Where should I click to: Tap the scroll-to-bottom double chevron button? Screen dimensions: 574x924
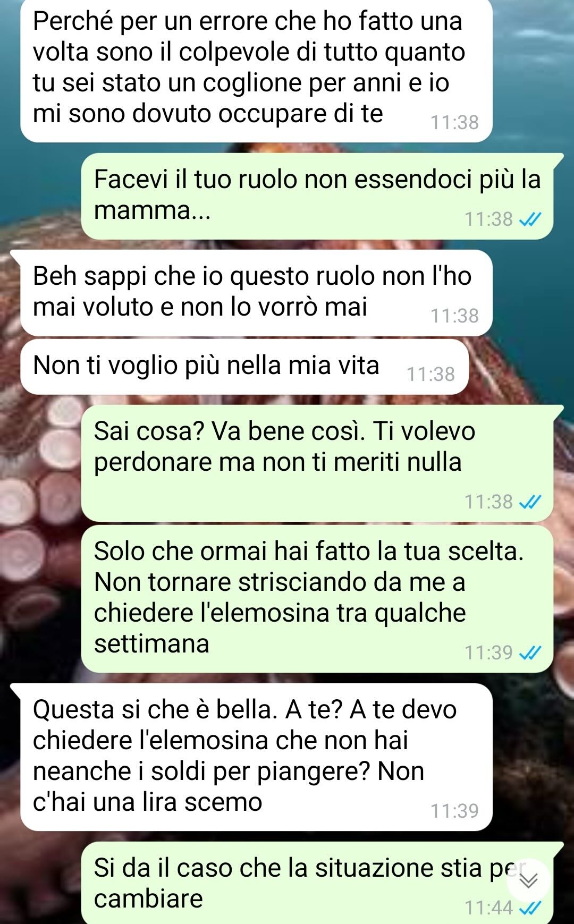528,880
